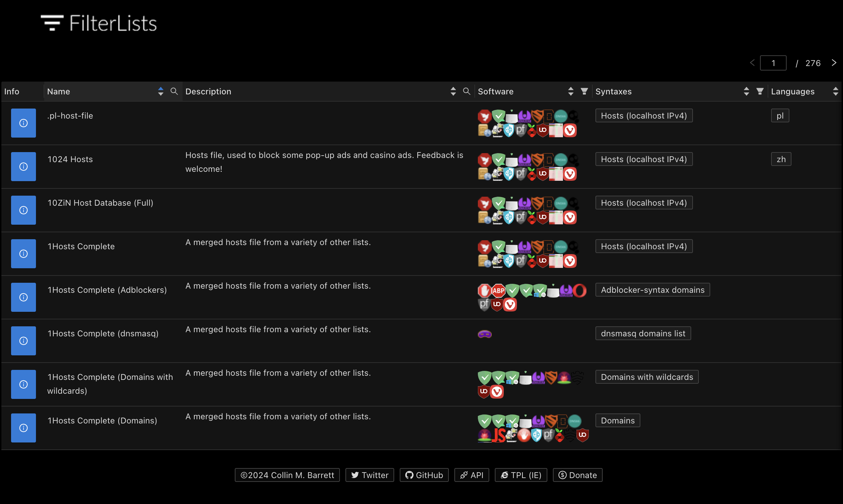Go to next page of results
This screenshot has height=504, width=843.
[834, 63]
